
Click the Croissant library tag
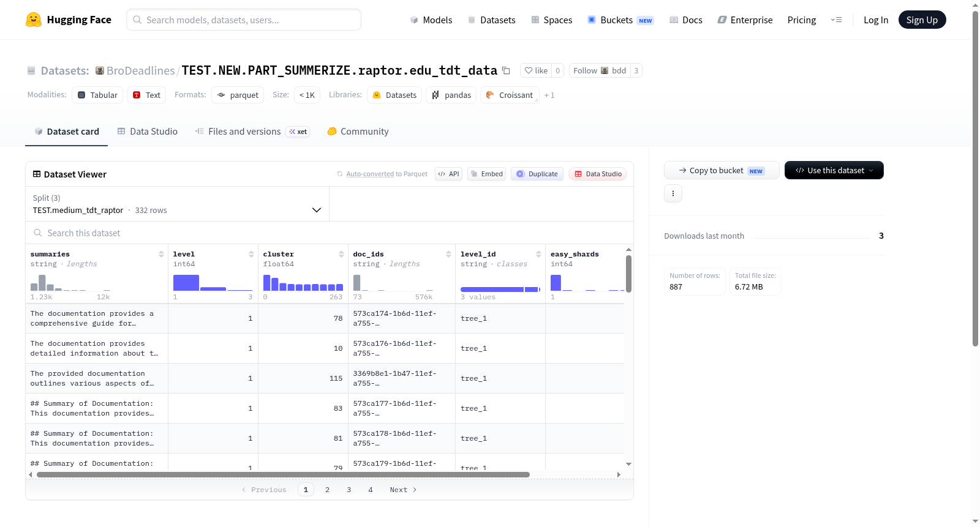click(x=510, y=95)
